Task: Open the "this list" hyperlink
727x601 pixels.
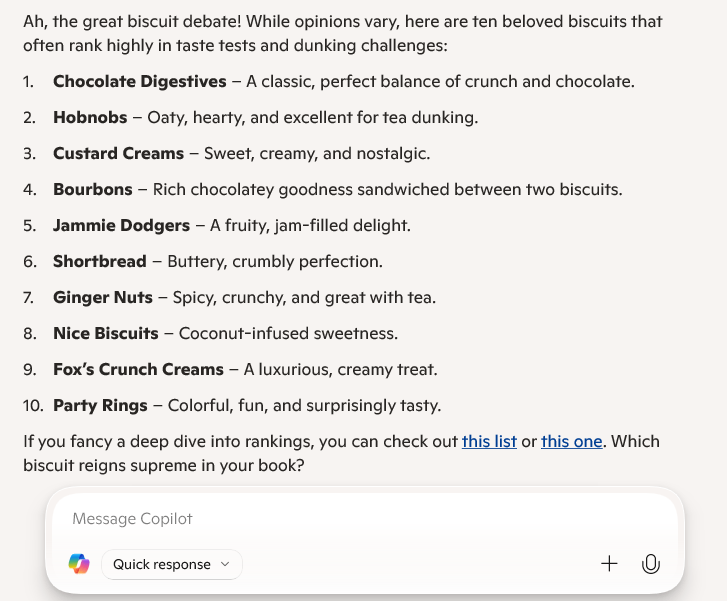Action: click(x=489, y=441)
